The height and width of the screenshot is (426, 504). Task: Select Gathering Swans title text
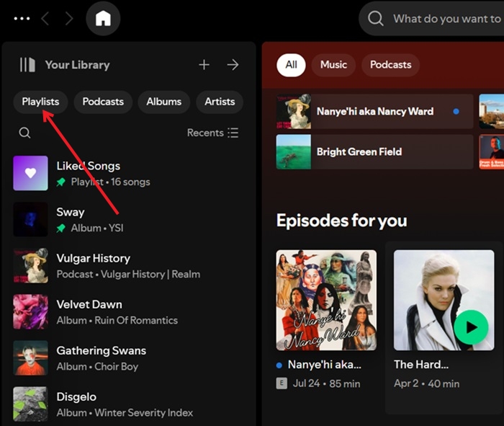[102, 350]
